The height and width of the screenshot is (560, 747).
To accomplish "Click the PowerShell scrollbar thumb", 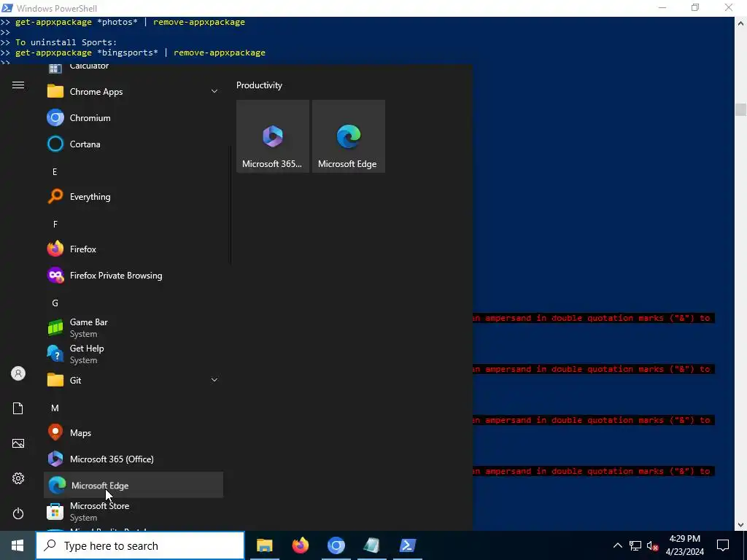I will [740, 109].
